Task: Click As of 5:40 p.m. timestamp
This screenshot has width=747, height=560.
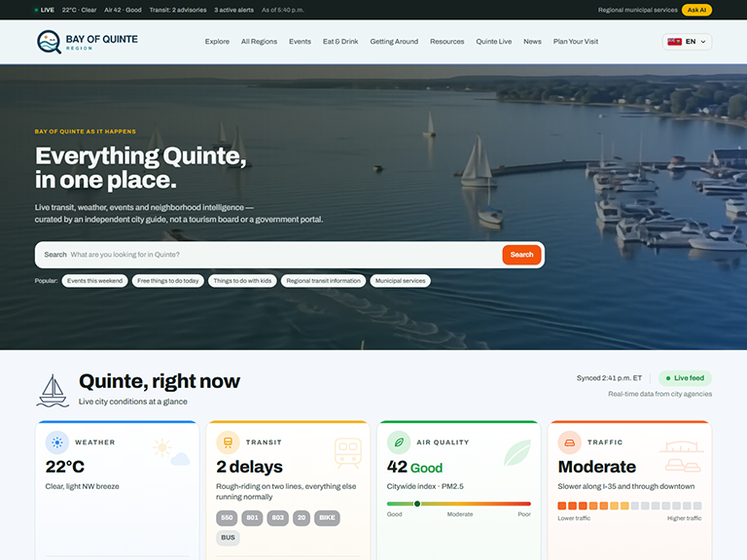Action: (x=282, y=10)
